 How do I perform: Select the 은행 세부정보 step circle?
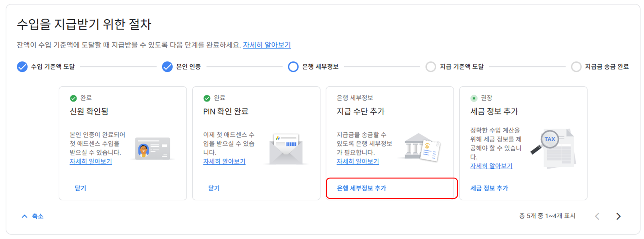pyautogui.click(x=293, y=67)
